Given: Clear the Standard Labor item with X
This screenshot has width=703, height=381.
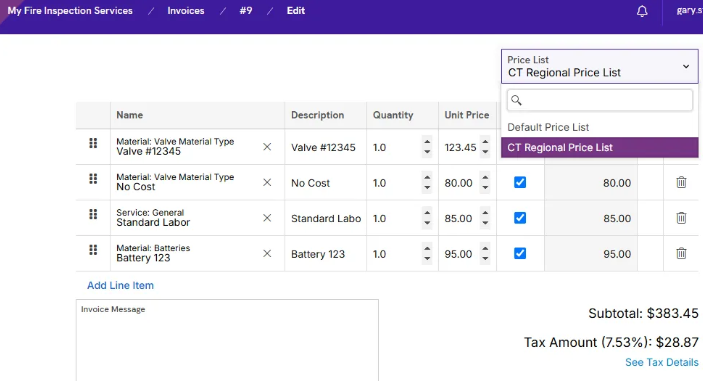Looking at the screenshot, I should click(267, 218).
